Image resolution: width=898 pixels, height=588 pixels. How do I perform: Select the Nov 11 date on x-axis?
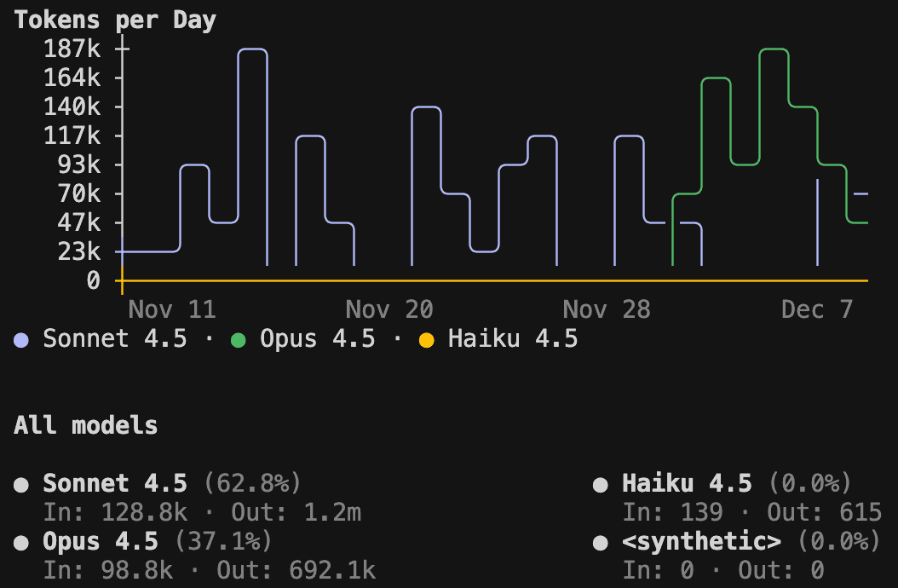[172, 309]
